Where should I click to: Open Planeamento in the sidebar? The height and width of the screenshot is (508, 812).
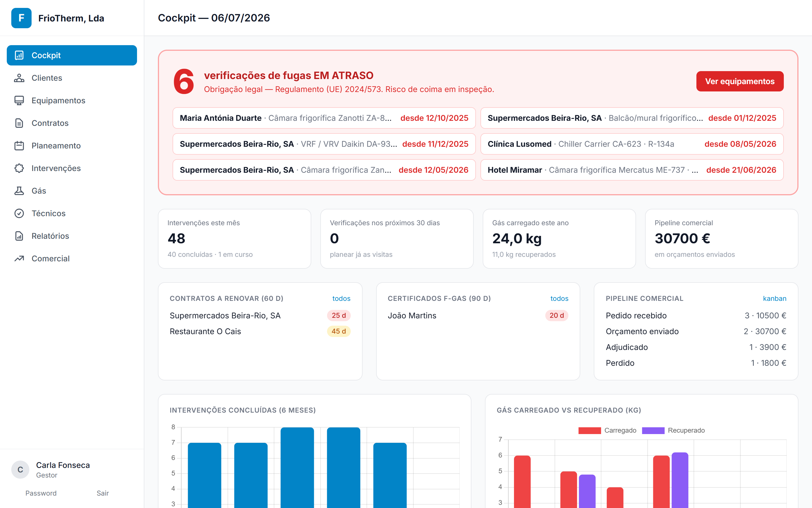(x=72, y=145)
